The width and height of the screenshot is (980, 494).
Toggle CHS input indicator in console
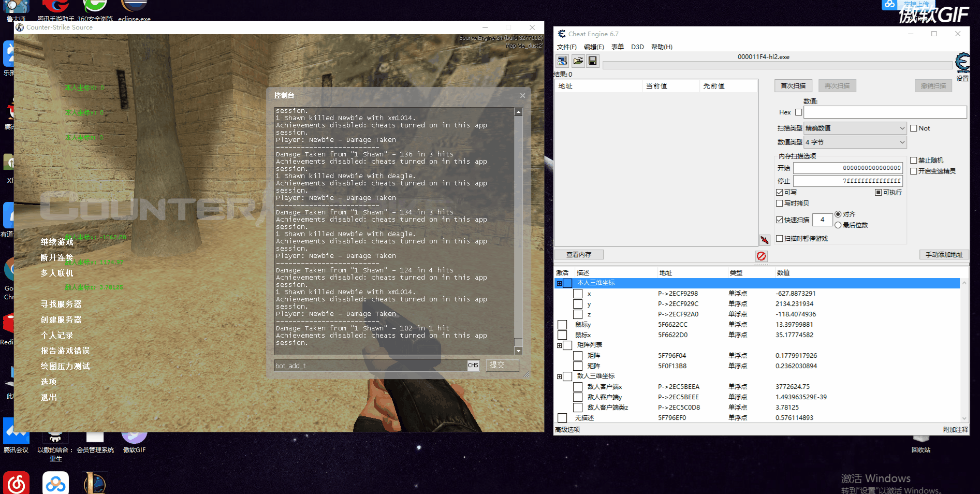[473, 365]
